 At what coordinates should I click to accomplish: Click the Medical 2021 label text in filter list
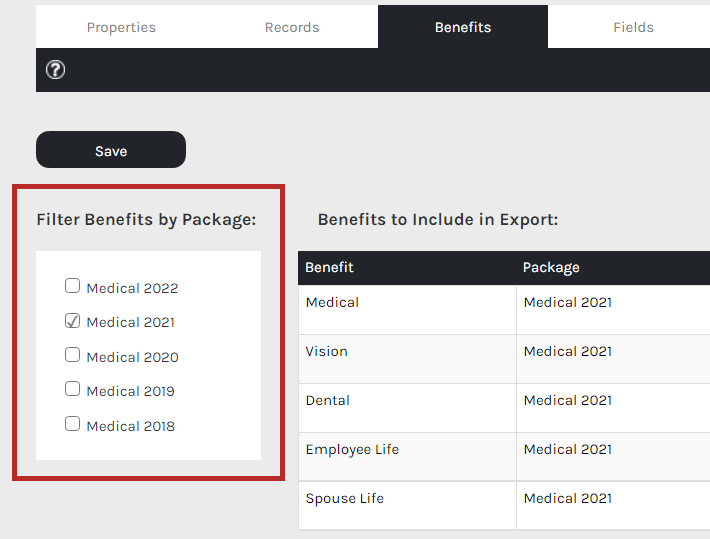pos(131,323)
